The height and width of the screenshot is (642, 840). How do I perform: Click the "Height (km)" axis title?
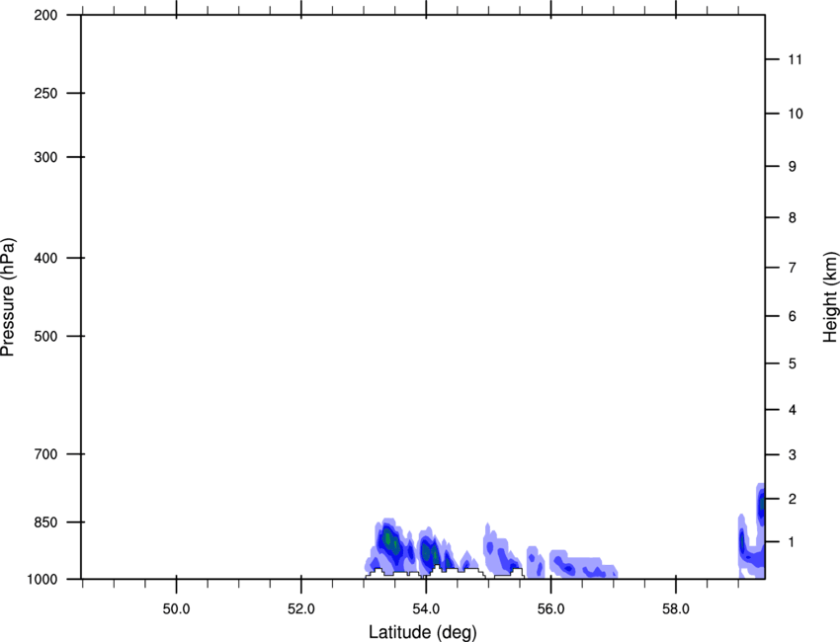pyautogui.click(x=830, y=296)
